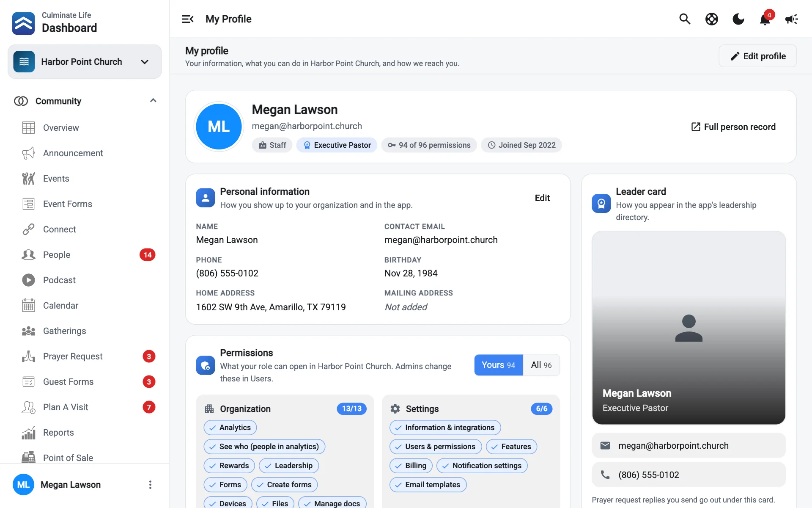Image resolution: width=812 pixels, height=508 pixels.
Task: Click the Email templates permission chip
Action: click(428, 485)
